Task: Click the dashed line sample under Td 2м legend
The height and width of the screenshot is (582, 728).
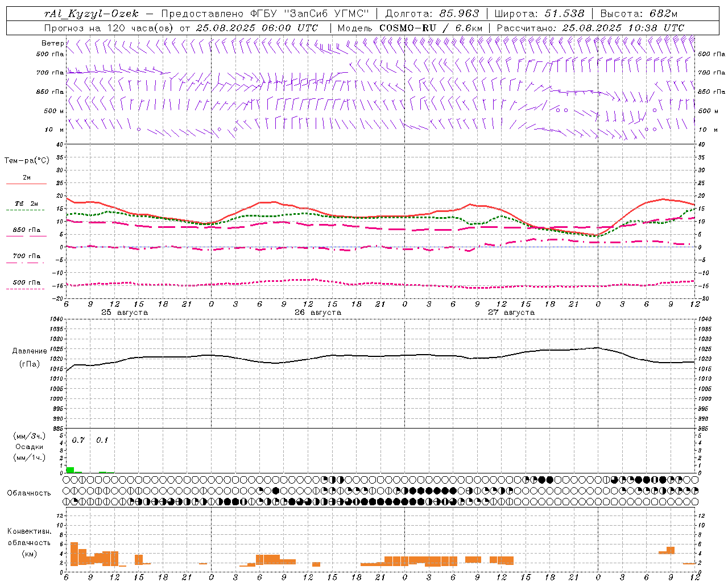Action: coord(26,210)
